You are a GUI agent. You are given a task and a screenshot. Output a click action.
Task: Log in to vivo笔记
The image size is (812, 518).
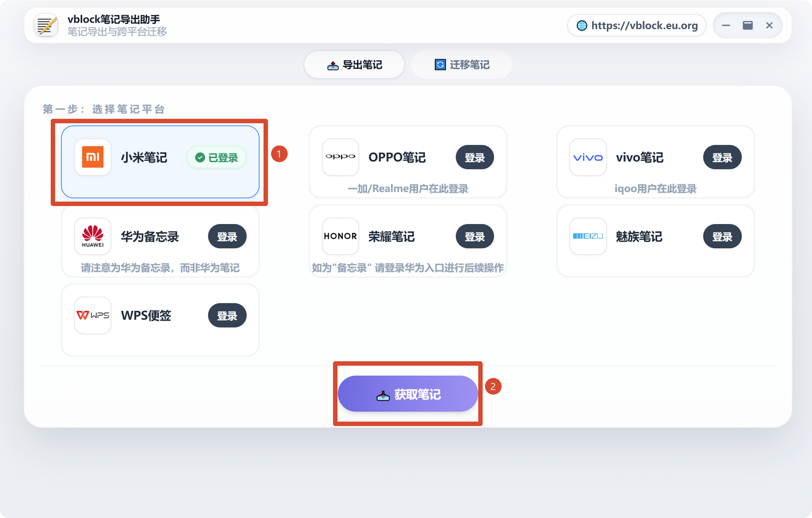tap(722, 157)
